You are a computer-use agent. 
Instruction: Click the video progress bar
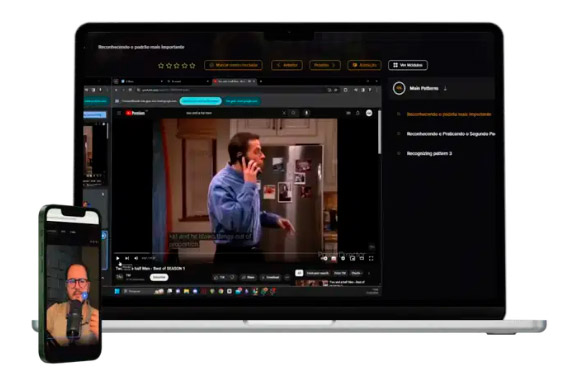click(x=244, y=253)
